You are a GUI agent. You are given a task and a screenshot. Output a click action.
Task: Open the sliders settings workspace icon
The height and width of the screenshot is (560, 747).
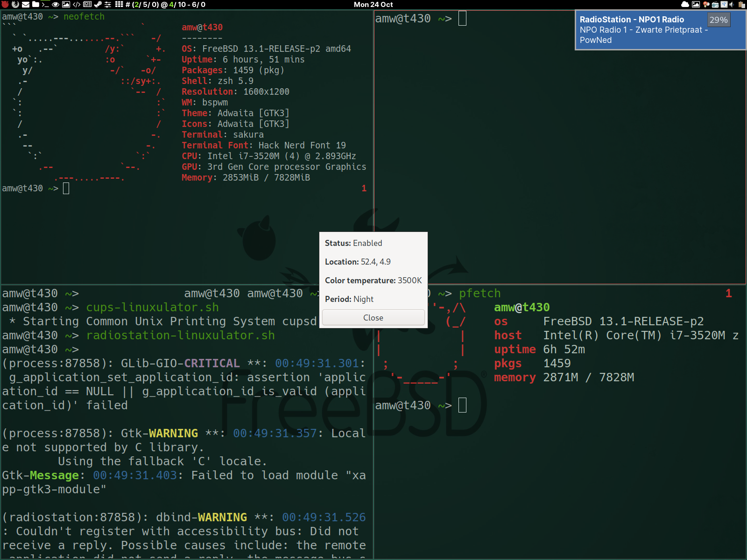click(x=108, y=5)
